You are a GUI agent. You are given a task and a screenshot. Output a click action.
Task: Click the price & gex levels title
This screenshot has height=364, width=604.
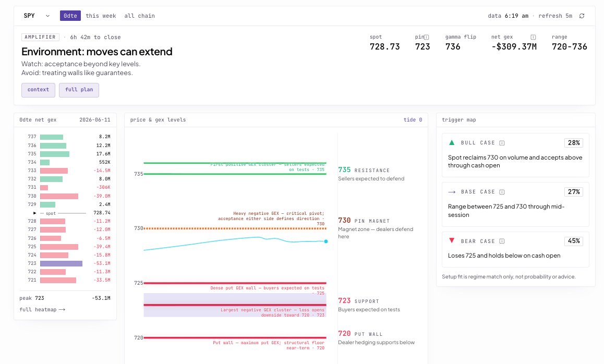(158, 120)
